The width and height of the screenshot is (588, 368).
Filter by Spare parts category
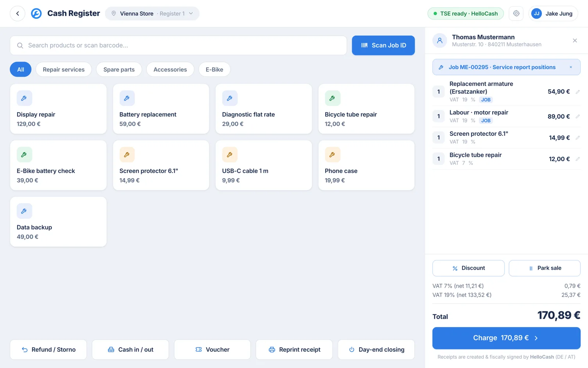119,70
